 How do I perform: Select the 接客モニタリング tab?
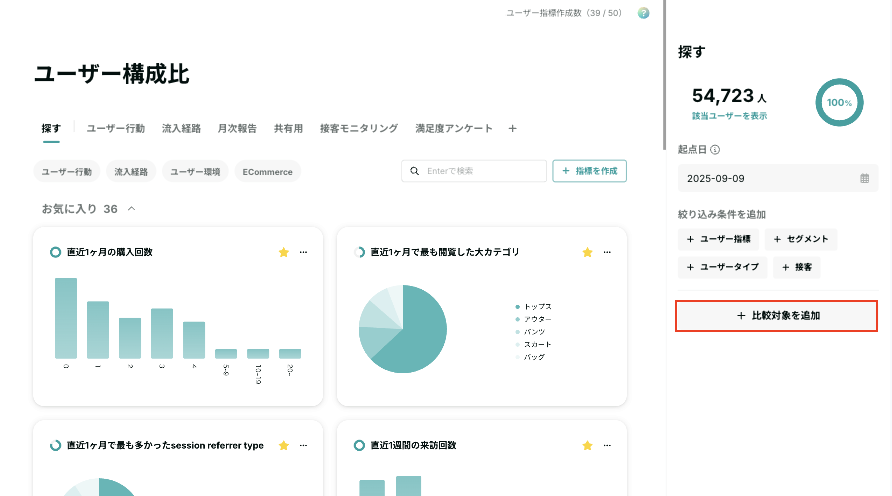tap(359, 129)
